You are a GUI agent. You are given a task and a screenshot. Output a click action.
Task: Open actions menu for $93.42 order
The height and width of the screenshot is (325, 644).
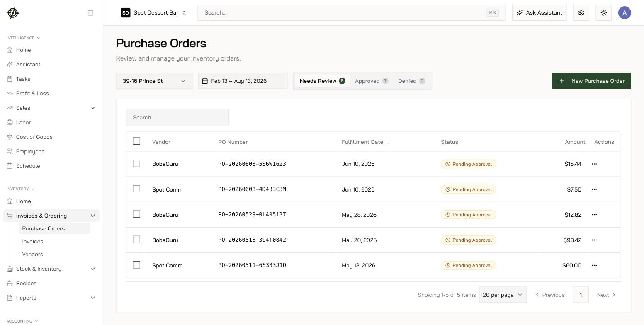(594, 240)
